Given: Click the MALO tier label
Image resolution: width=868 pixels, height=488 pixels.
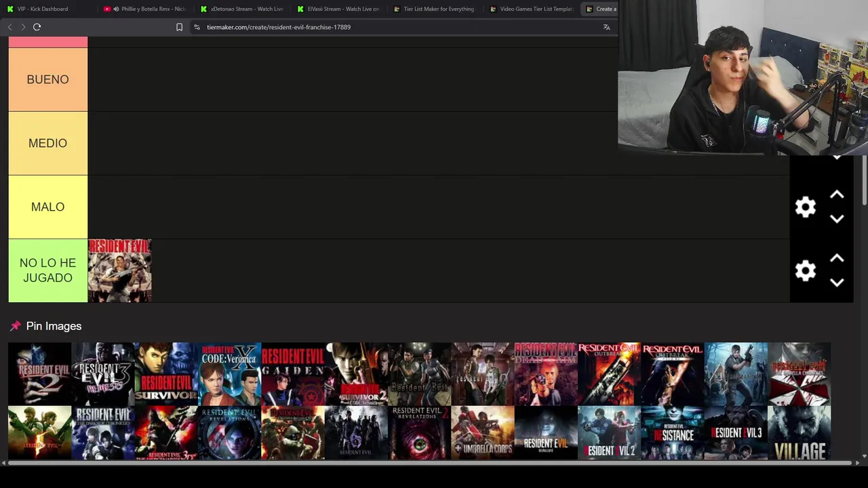Looking at the screenshot, I should pos(48,207).
